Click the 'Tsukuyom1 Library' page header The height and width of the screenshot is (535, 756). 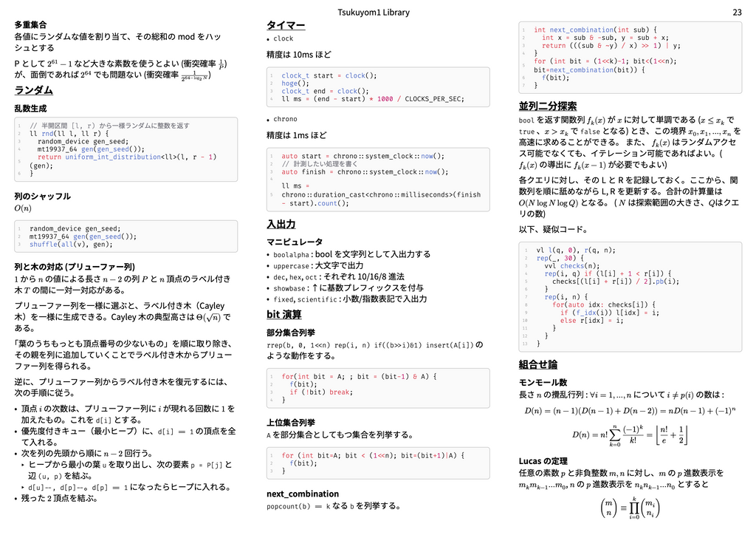[x=373, y=13]
